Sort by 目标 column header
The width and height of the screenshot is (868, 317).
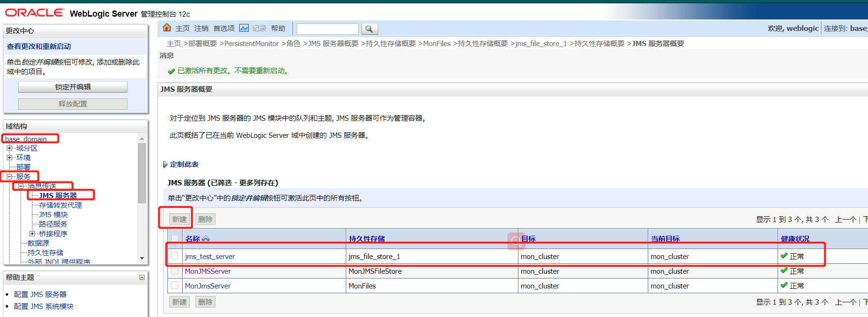tap(528, 239)
